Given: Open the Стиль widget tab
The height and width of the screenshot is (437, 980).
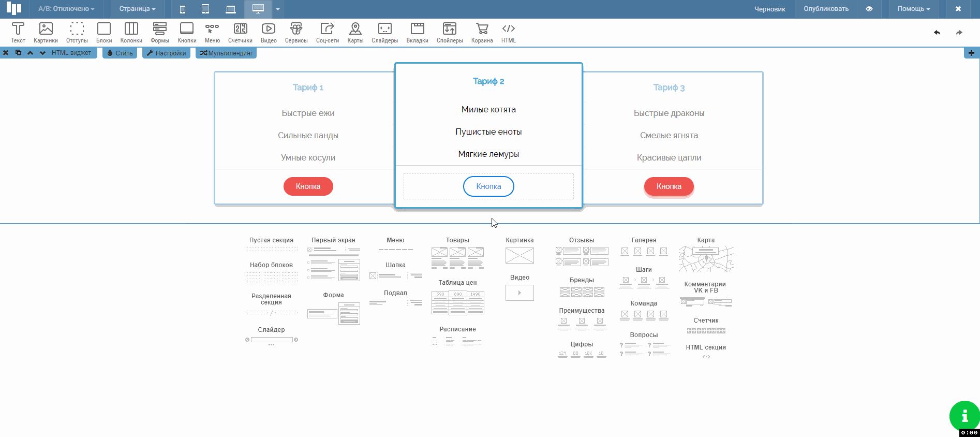Looking at the screenshot, I should [x=120, y=53].
